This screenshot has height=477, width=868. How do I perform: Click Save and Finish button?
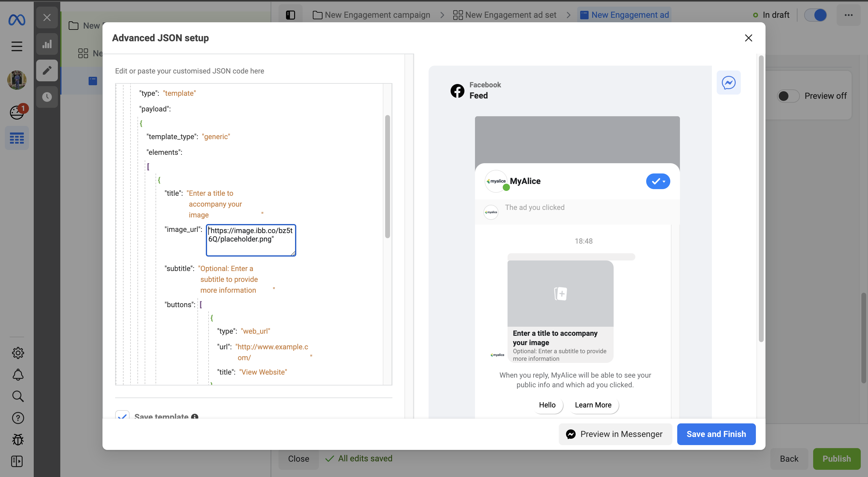[716, 434]
